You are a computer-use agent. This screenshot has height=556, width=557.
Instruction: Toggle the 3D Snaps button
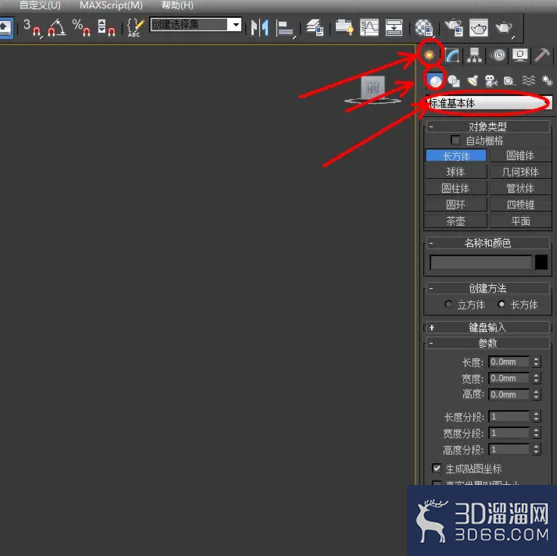(x=32, y=27)
